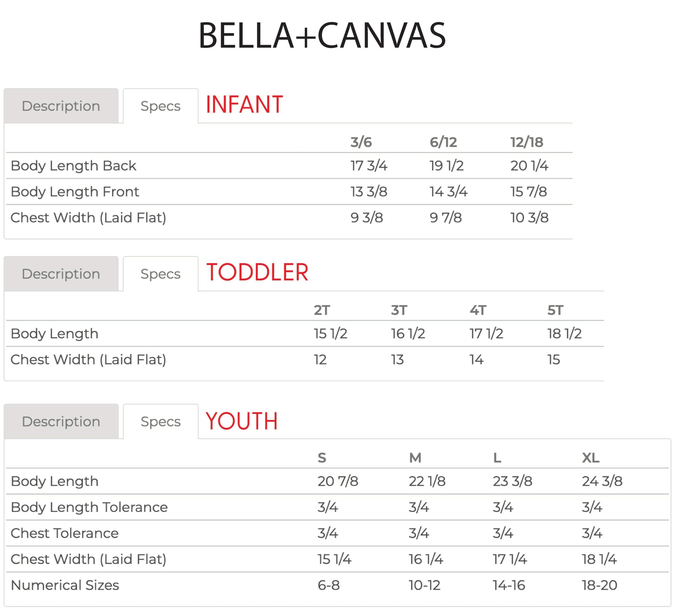675x616 pixels.
Task: Open the Toddler Description tab
Action: pos(61,274)
